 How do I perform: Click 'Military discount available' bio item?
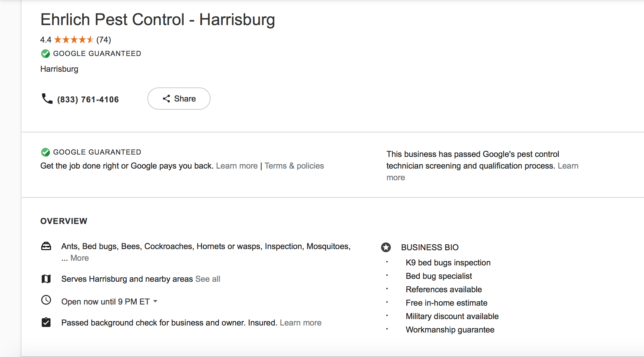(x=452, y=316)
